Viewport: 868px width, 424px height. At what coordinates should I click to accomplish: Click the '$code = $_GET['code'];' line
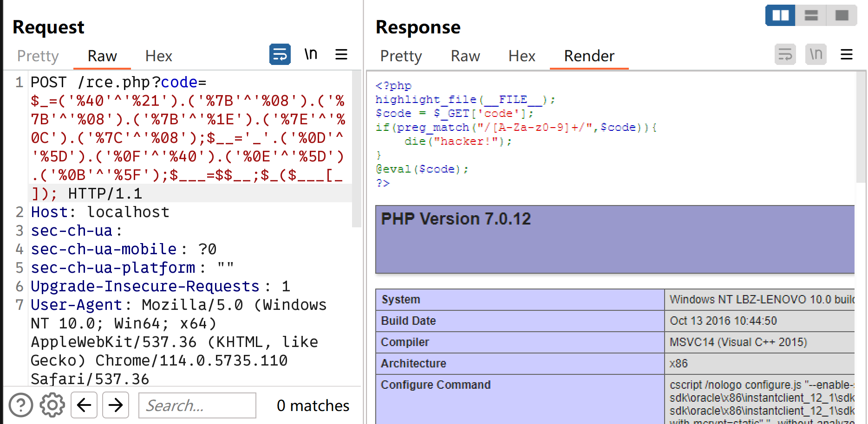coord(455,114)
